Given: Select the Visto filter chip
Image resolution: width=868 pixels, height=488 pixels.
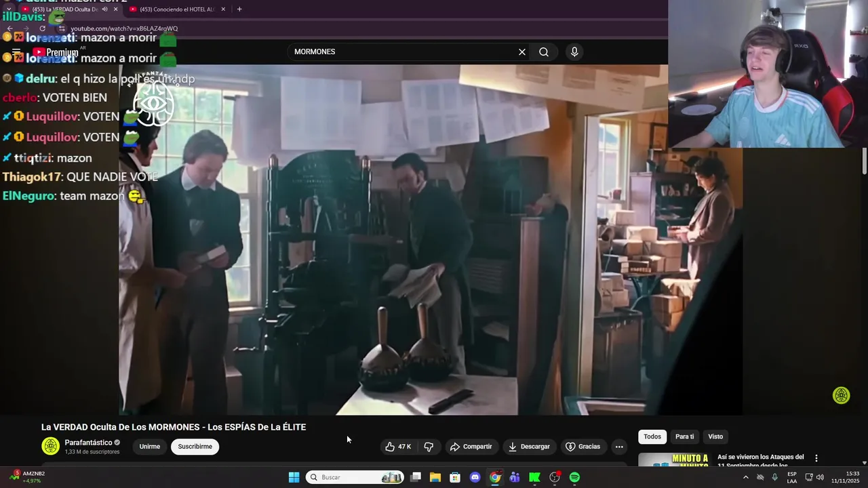Looking at the screenshot, I should [715, 436].
